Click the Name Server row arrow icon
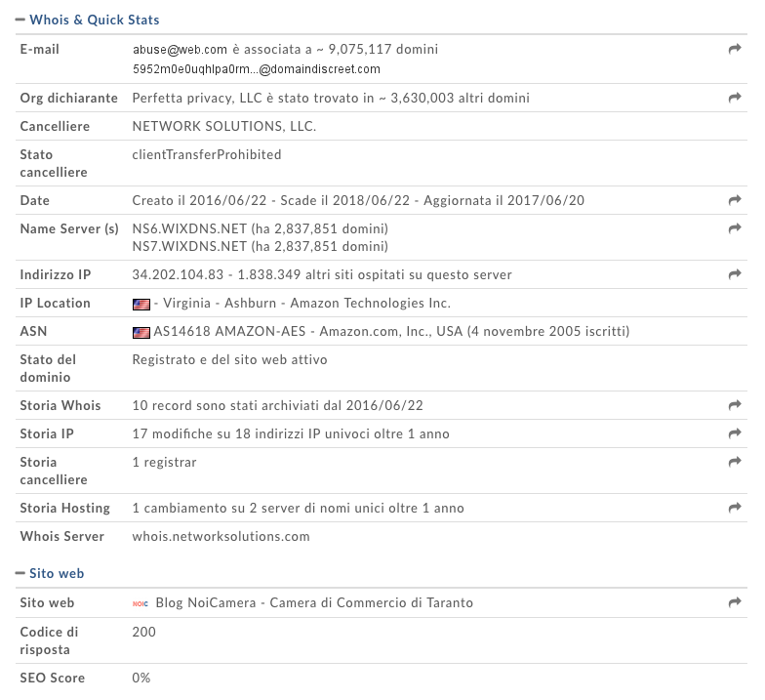Viewport: 765px width, 700px height. click(735, 228)
